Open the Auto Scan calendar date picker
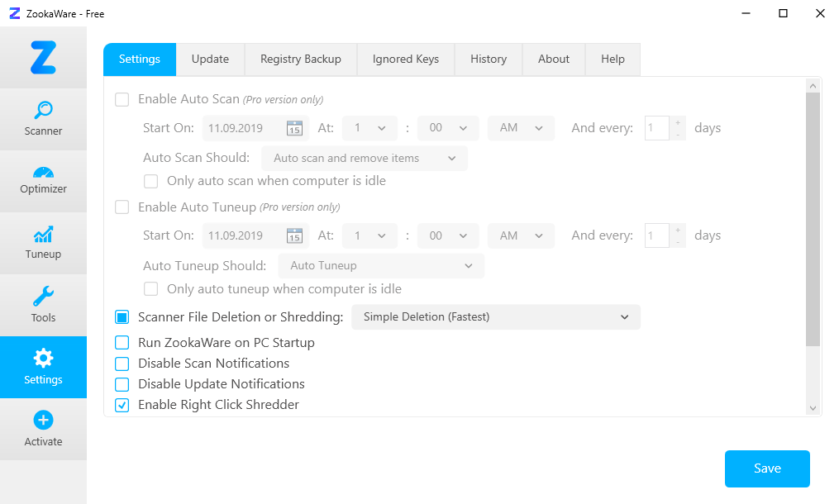This screenshot has width=839, height=504. 294,128
